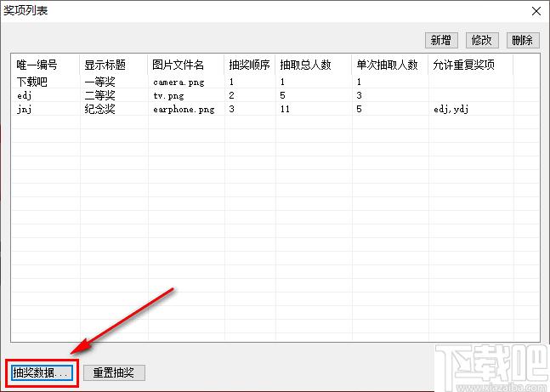Click 抽奖顺序 value 1 in the 下载吧 row
This screenshot has height=392, width=550.
click(231, 82)
